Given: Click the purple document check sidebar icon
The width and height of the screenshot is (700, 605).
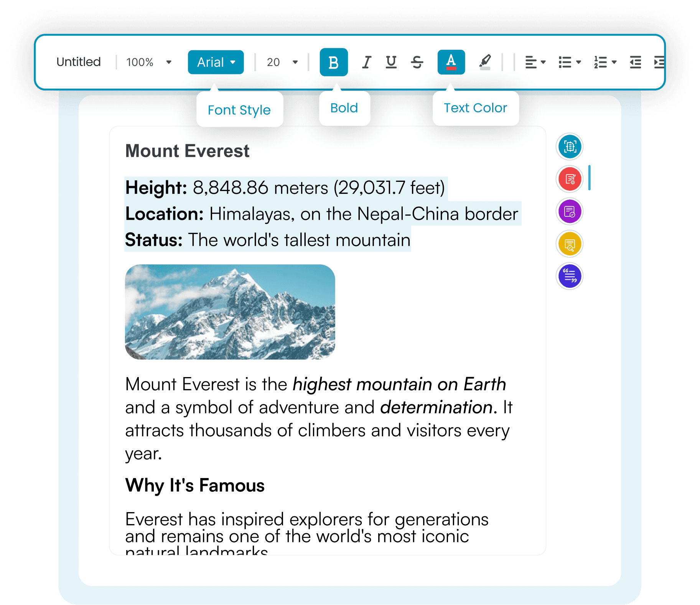Looking at the screenshot, I should (570, 211).
